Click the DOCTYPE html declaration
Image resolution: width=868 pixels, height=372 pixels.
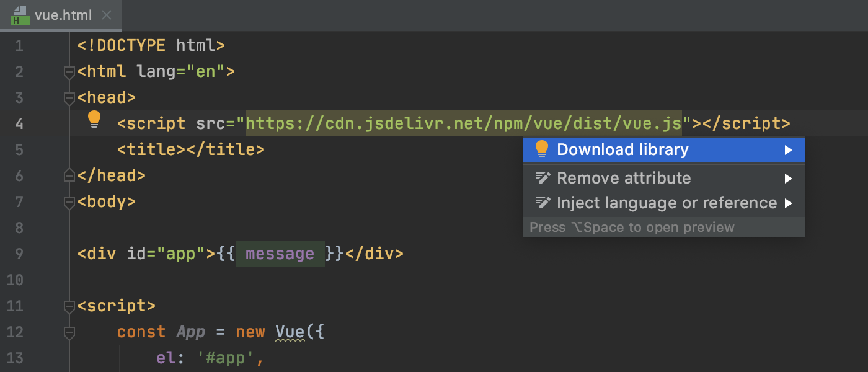click(x=151, y=45)
